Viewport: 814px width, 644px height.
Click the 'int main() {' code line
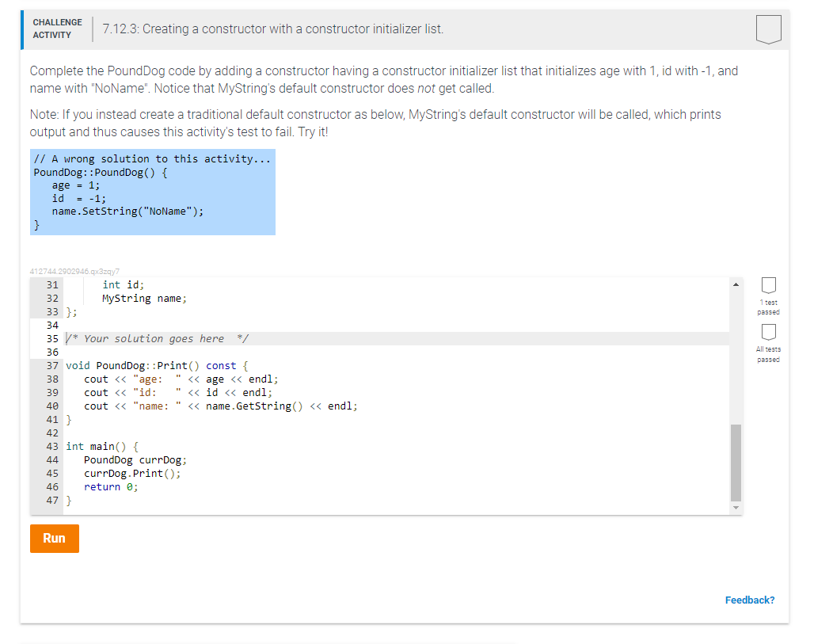click(x=101, y=447)
